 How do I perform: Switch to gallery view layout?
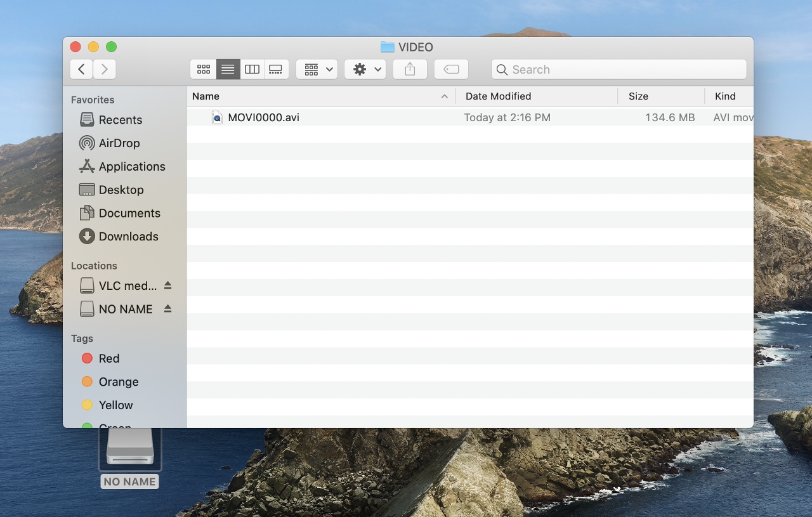pos(276,70)
